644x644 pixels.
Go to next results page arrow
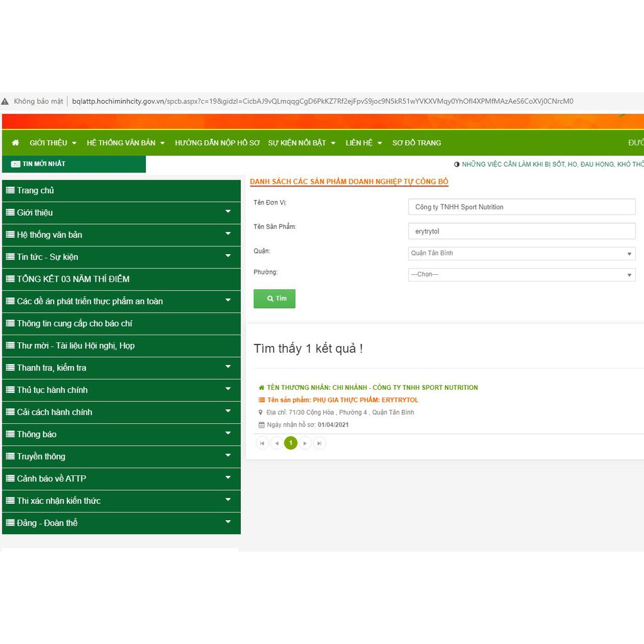point(305,443)
